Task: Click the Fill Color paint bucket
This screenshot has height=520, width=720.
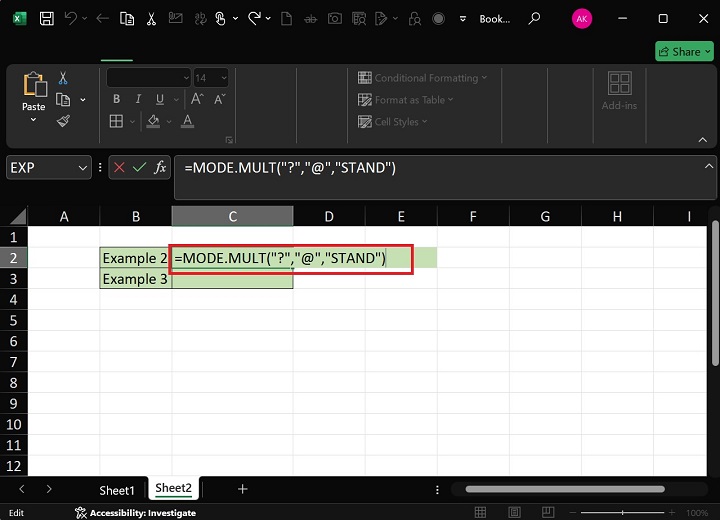Action: pos(153,121)
